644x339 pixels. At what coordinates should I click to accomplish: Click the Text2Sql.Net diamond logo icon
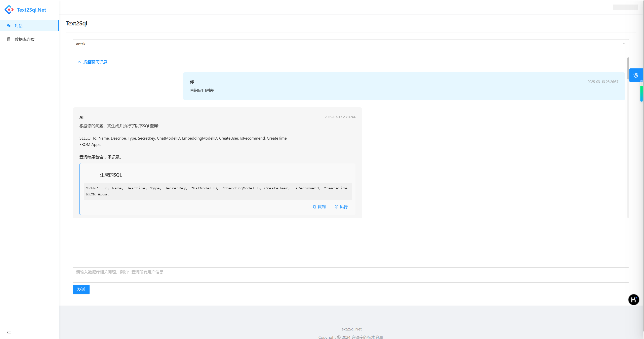9,10
